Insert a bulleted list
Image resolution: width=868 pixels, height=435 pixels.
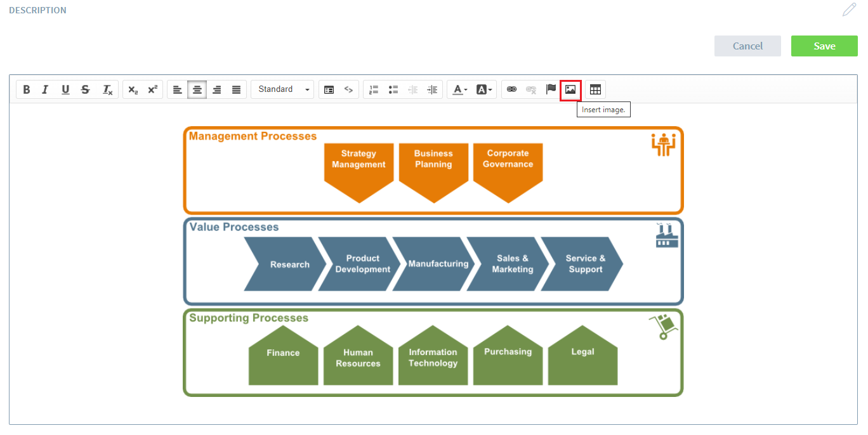pos(393,89)
